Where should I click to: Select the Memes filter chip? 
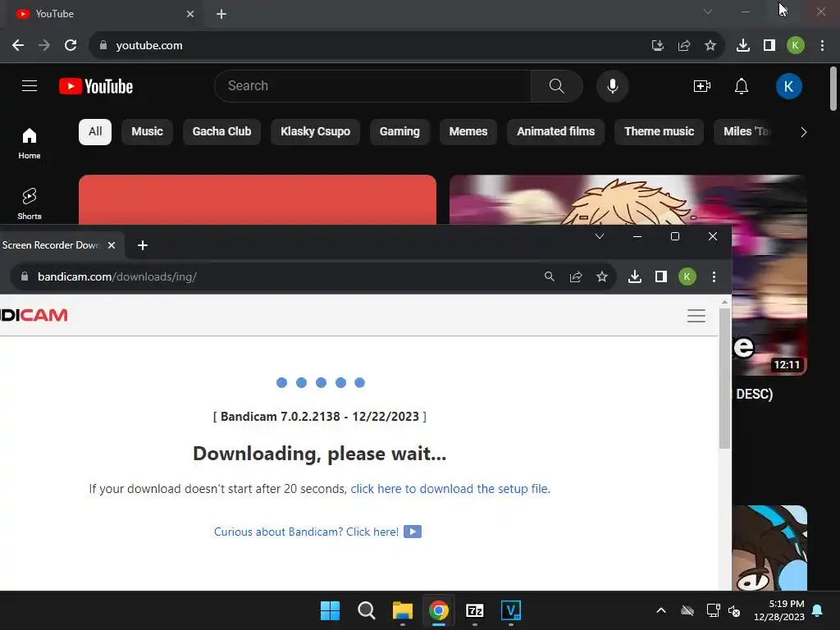(468, 132)
